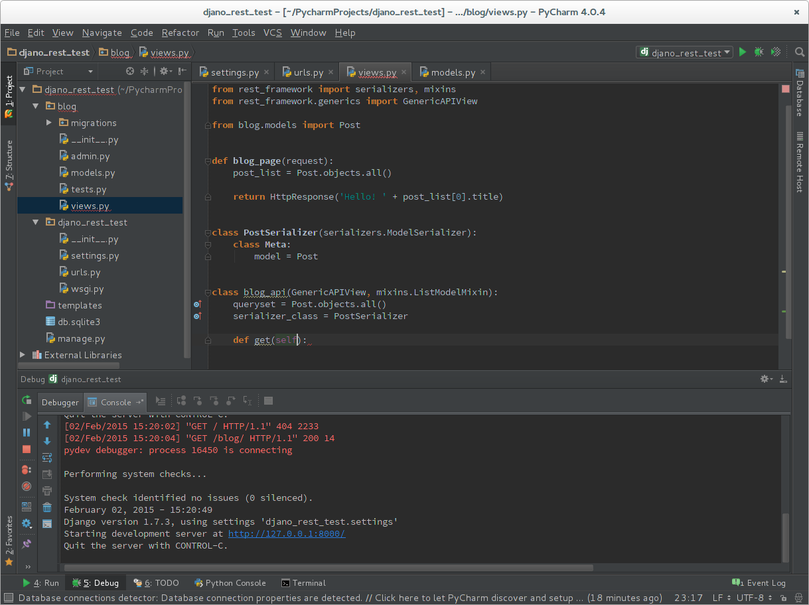Open the VCS menu
Screen dimensions: 809x605
pyautogui.click(x=272, y=32)
